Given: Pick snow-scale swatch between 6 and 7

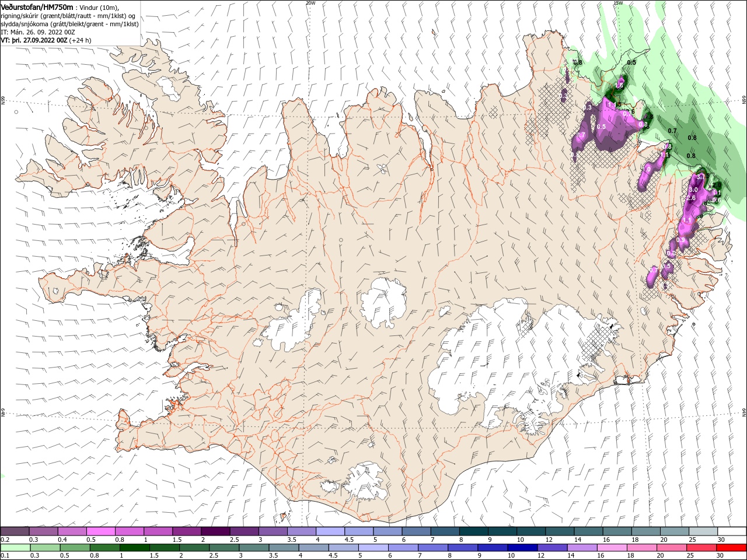Looking at the screenshot, I should 416,531.
